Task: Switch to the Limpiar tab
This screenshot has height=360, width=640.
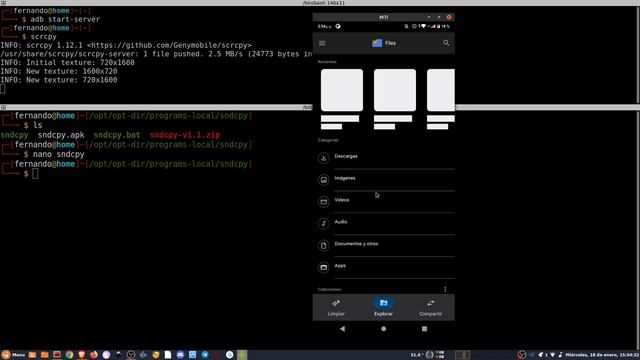Action: (336, 307)
